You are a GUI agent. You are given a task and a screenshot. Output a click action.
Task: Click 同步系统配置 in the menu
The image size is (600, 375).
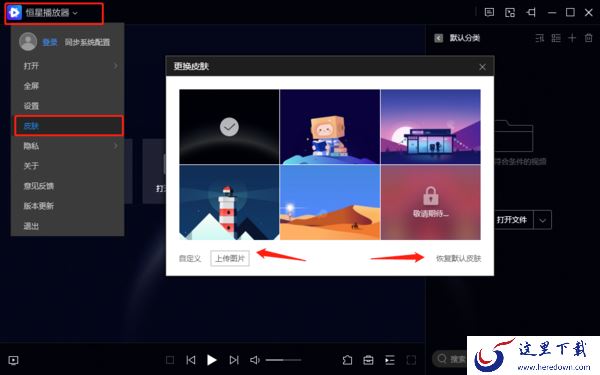point(87,42)
